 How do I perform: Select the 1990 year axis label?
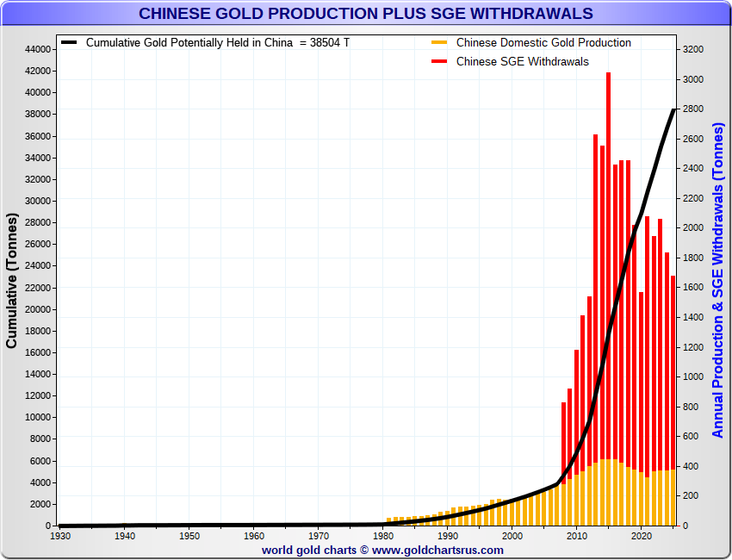[x=448, y=536]
